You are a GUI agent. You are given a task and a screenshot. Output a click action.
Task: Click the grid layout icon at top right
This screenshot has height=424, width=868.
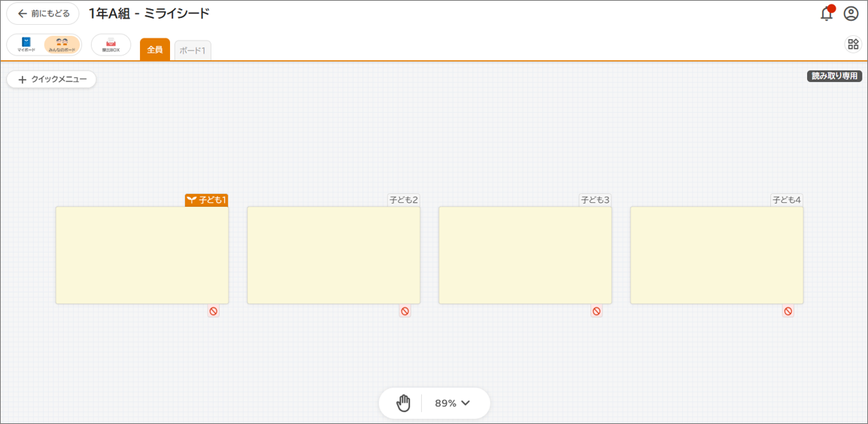(853, 44)
